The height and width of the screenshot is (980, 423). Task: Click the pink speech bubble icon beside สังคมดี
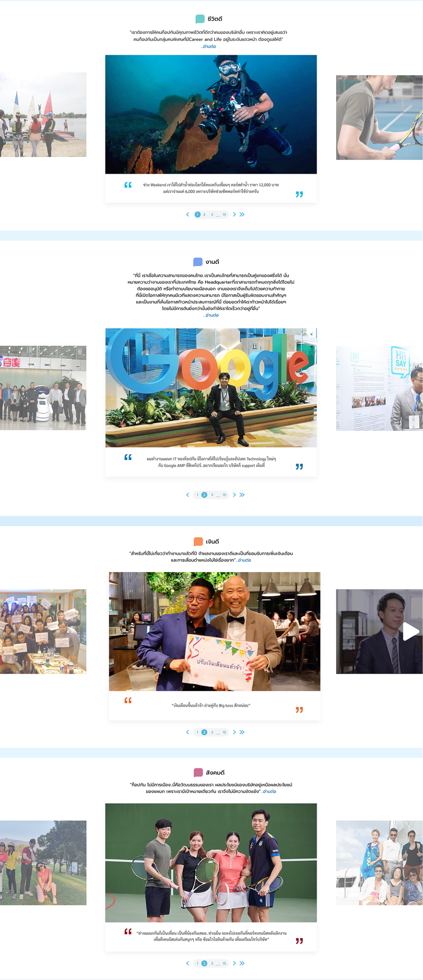pos(198,772)
